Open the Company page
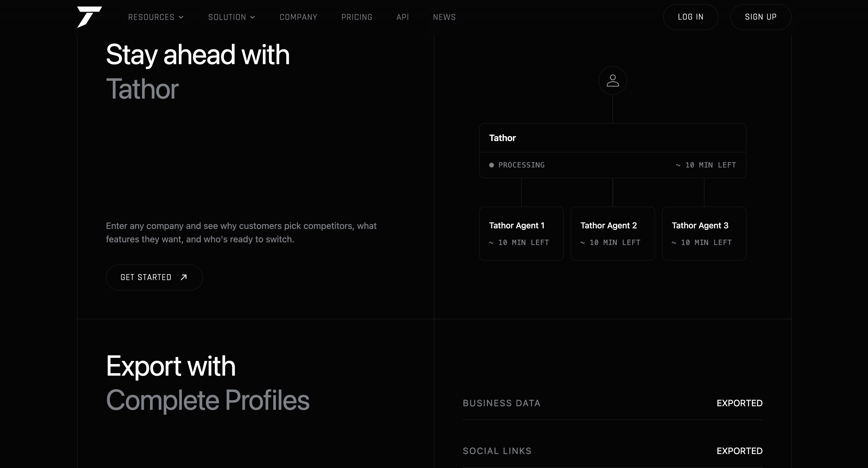 tap(298, 17)
